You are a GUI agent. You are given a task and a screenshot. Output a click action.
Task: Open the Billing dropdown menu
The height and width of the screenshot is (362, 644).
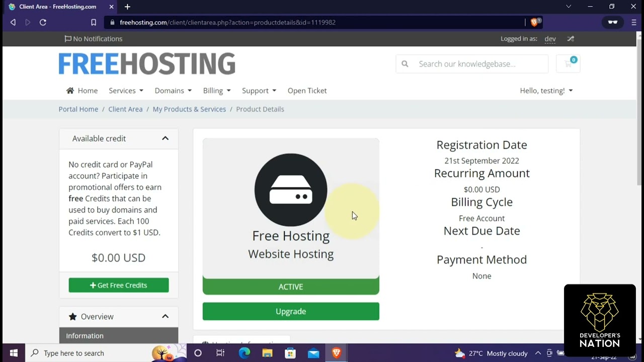[217, 90]
